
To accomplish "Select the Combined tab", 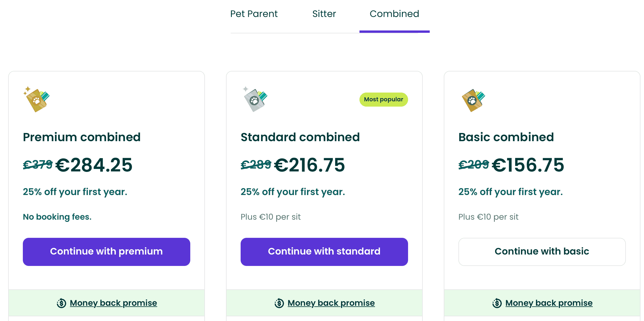I will pos(394,14).
